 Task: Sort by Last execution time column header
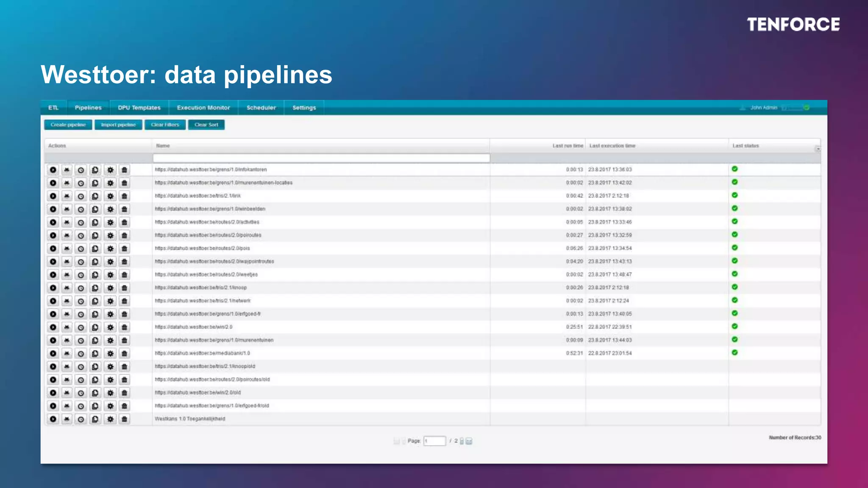(612, 146)
